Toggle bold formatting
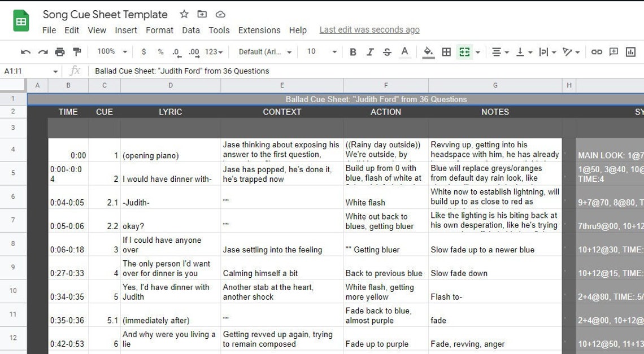Screen dimensions: 644x354 tap(353, 51)
